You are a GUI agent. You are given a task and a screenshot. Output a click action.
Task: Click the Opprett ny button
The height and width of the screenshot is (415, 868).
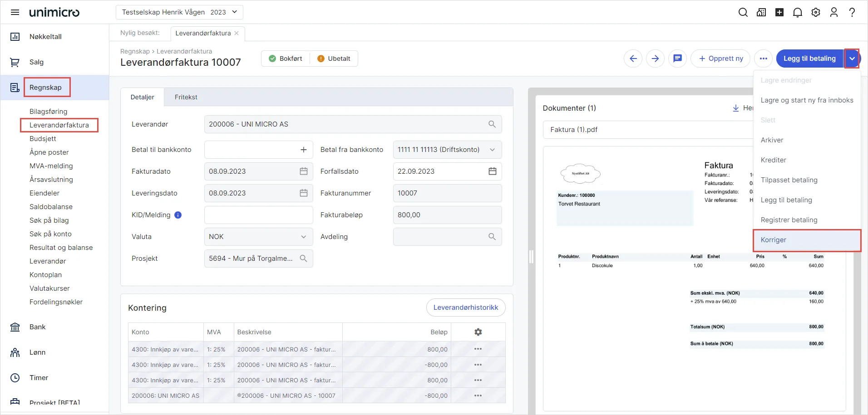point(720,59)
